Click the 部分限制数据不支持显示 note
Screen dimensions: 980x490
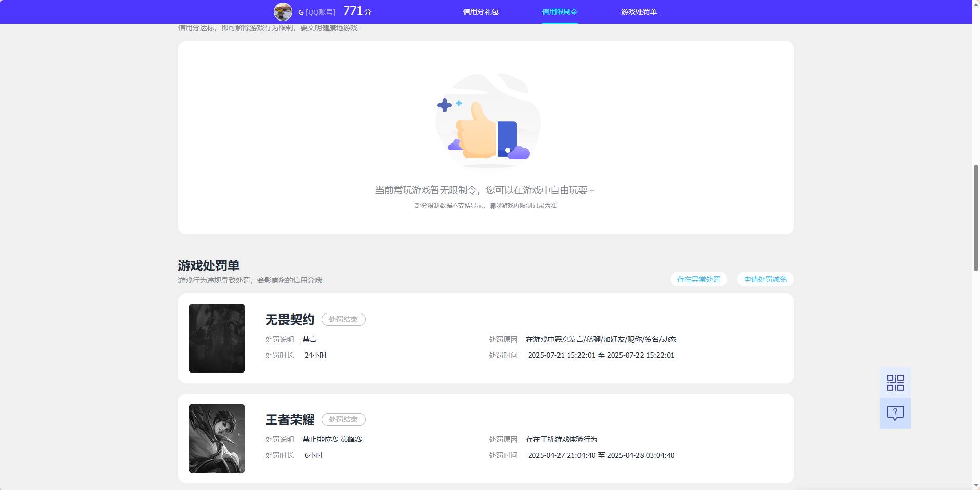486,206
